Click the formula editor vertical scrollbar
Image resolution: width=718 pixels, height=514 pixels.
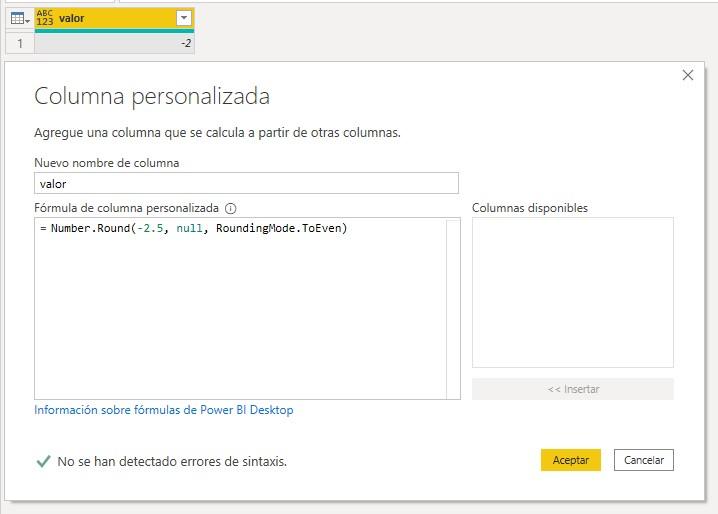(x=453, y=309)
